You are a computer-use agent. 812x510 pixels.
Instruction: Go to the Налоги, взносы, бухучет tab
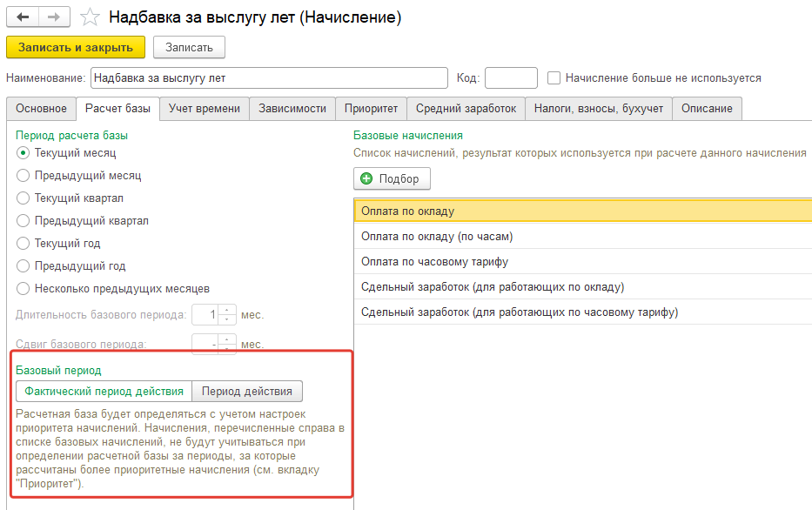598,109
